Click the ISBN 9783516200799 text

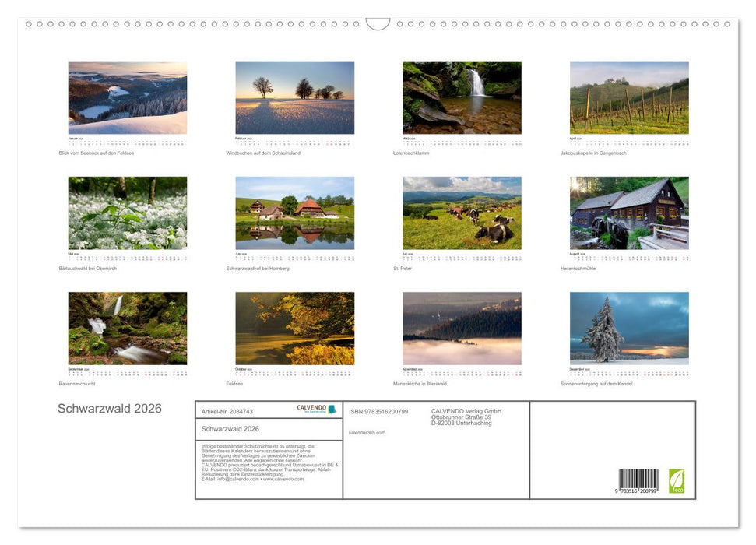coord(378,411)
